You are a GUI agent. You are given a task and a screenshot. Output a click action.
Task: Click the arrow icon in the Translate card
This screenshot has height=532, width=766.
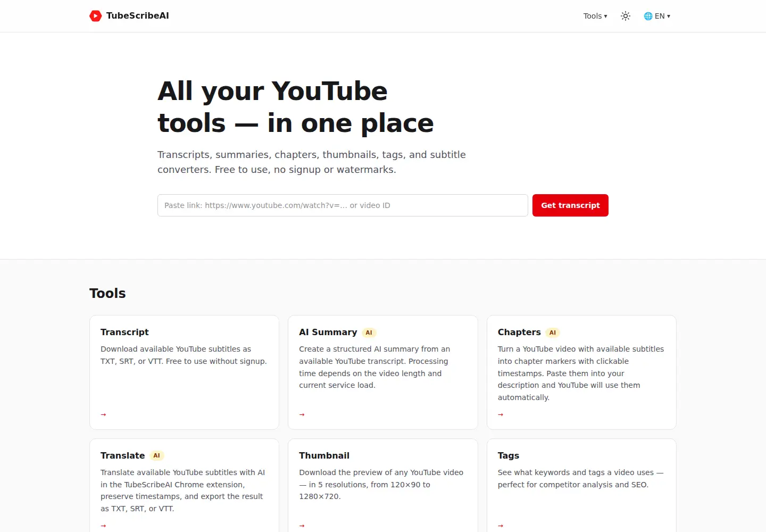coord(104,526)
